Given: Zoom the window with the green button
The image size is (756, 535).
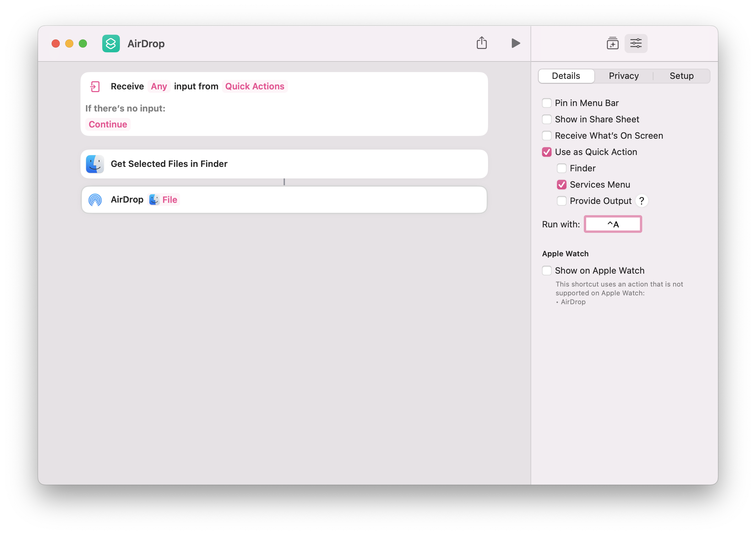Looking at the screenshot, I should pyautogui.click(x=83, y=44).
